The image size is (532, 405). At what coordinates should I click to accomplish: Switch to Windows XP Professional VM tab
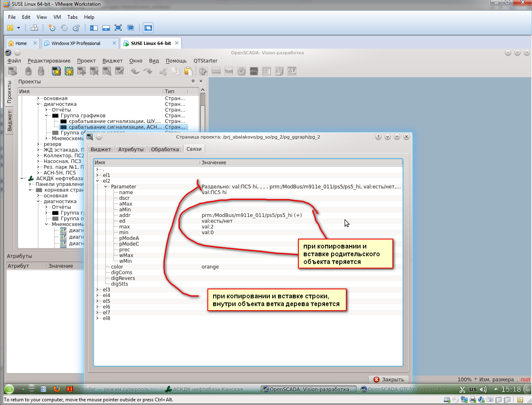[76, 43]
